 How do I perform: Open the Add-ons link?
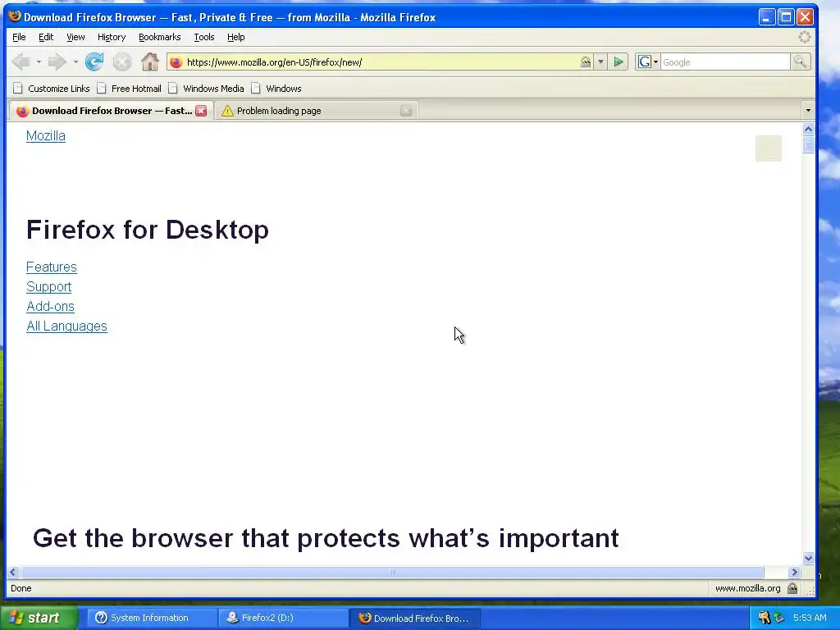coord(50,307)
